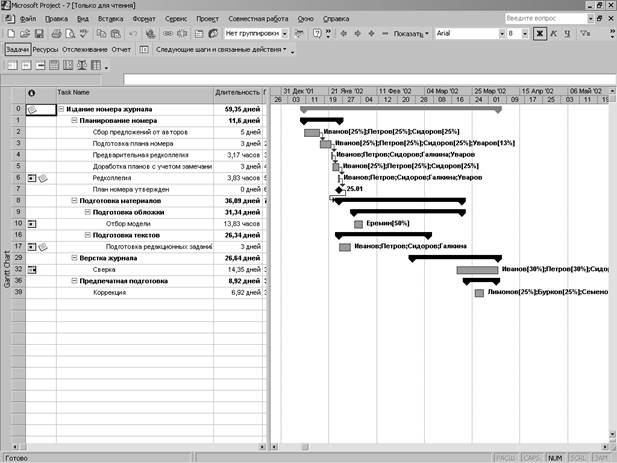Click the Gantt bar for 'Сверка'
The image size is (617, 463).
tap(477, 270)
